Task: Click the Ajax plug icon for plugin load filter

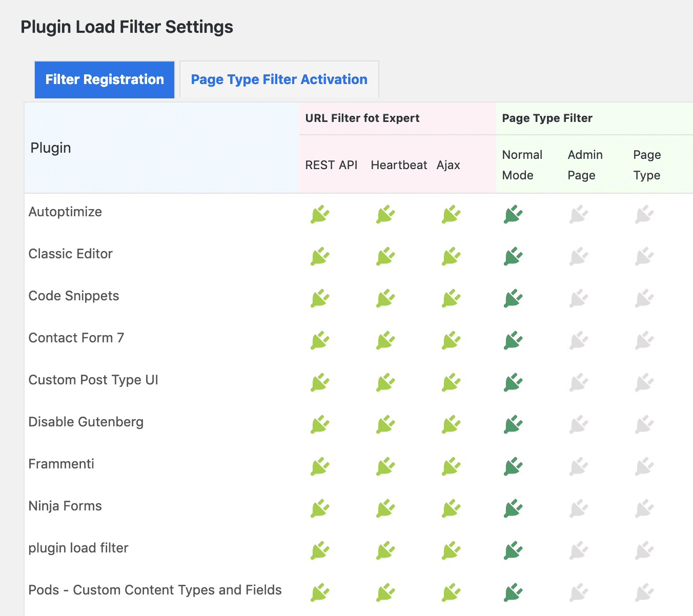Action: (x=450, y=550)
